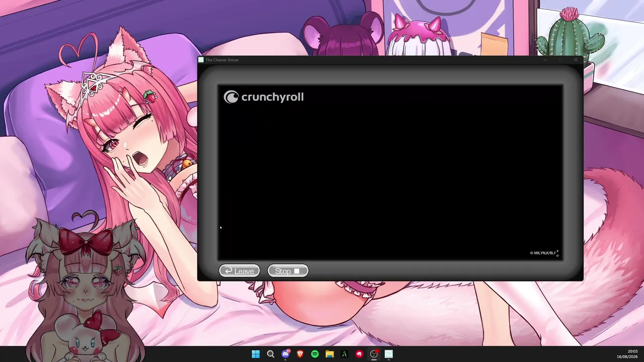The height and width of the screenshot is (362, 644).
Task: Click the video player area showing Crunchyroll
Action: (x=390, y=172)
